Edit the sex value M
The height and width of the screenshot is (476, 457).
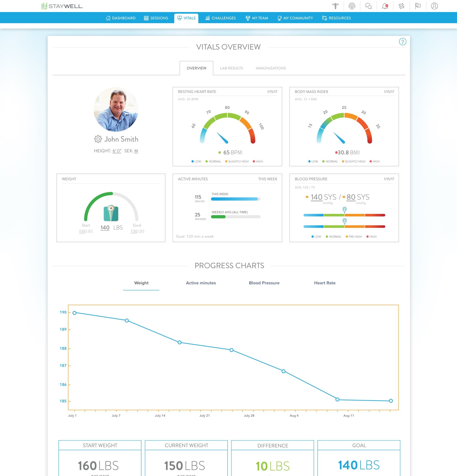coord(136,151)
